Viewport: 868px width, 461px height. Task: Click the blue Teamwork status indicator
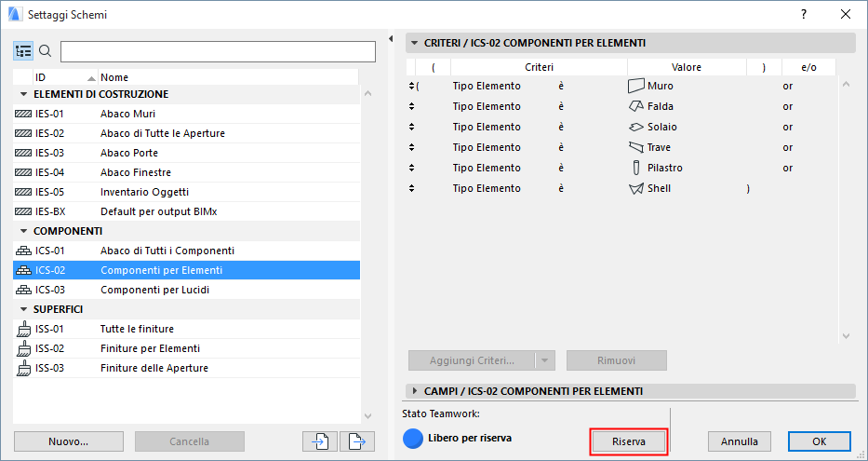414,438
